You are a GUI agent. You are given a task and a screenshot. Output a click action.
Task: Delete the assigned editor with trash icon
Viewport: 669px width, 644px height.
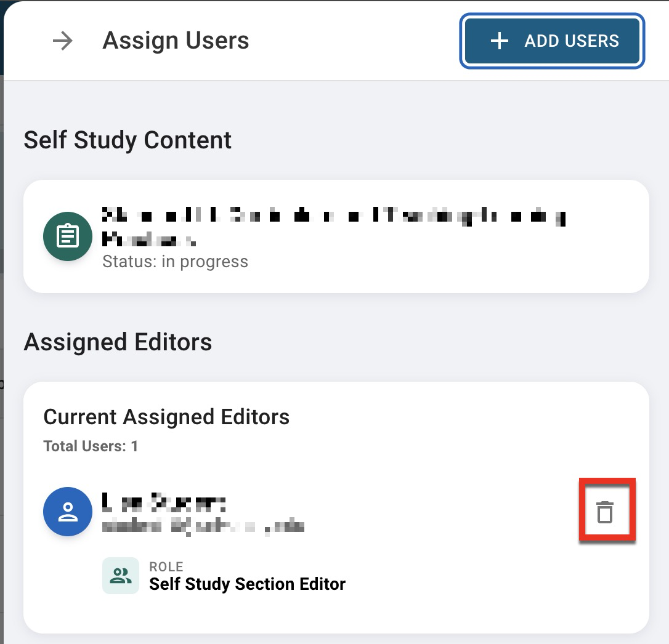point(606,512)
